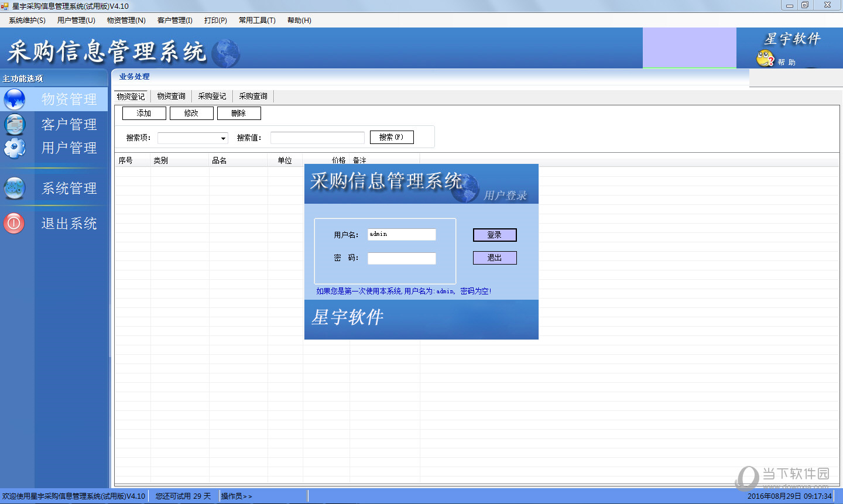Click the 帮助 text in header
The width and height of the screenshot is (843, 504).
tap(786, 62)
